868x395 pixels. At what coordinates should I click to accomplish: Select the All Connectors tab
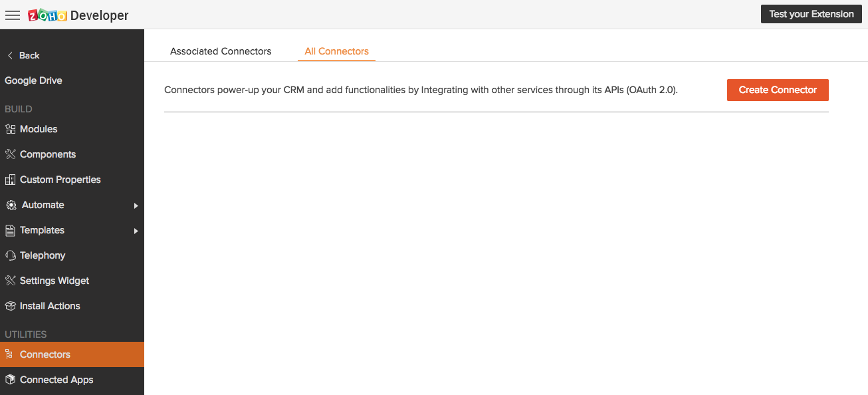336,51
